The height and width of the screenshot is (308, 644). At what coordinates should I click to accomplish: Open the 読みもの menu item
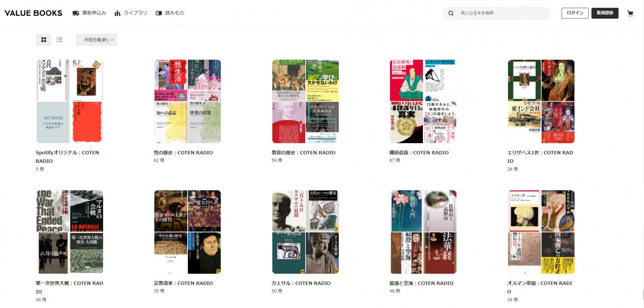[x=170, y=13]
